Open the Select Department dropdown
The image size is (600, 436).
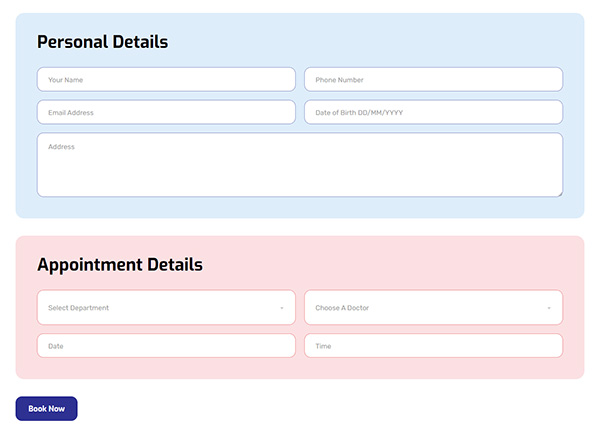(166, 308)
